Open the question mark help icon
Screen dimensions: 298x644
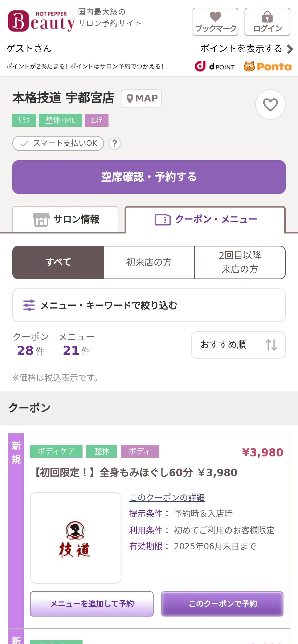coord(115,143)
